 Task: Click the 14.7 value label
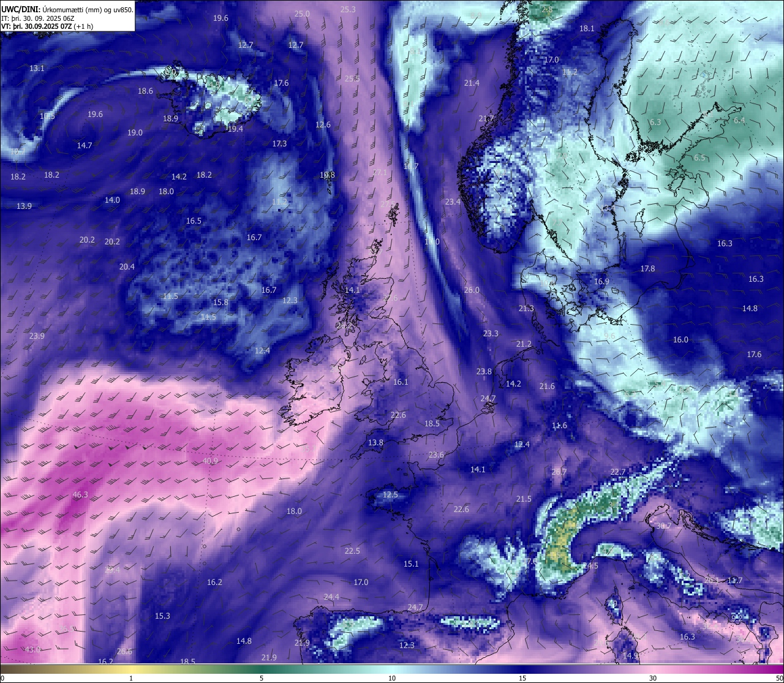[x=85, y=146]
